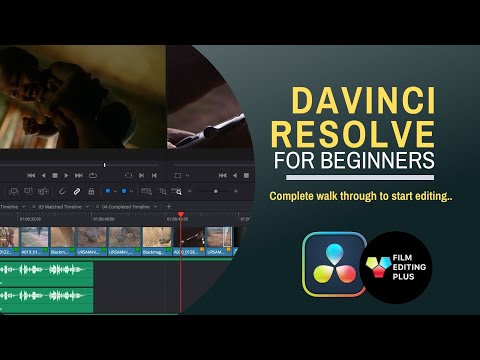
Task: Add a new timeline tab with plus
Action: coord(169,207)
